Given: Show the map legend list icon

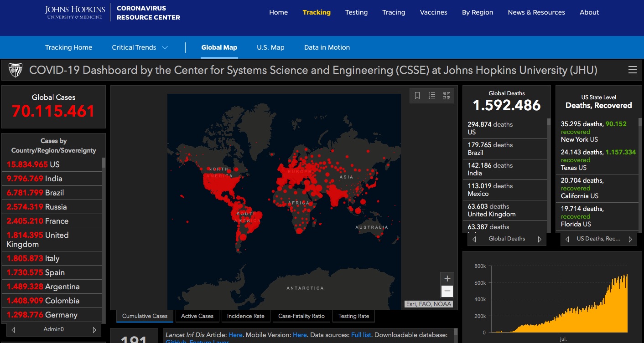Looking at the screenshot, I should 432,96.
